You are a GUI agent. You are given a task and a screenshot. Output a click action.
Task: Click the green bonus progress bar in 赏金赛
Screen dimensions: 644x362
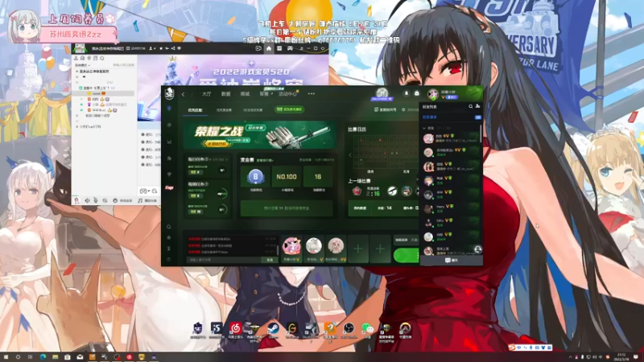pyautogui.click(x=287, y=208)
